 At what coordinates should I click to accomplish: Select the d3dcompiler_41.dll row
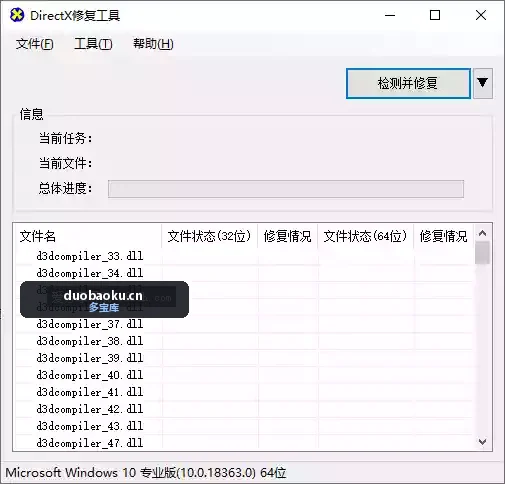pyautogui.click(x=244, y=392)
